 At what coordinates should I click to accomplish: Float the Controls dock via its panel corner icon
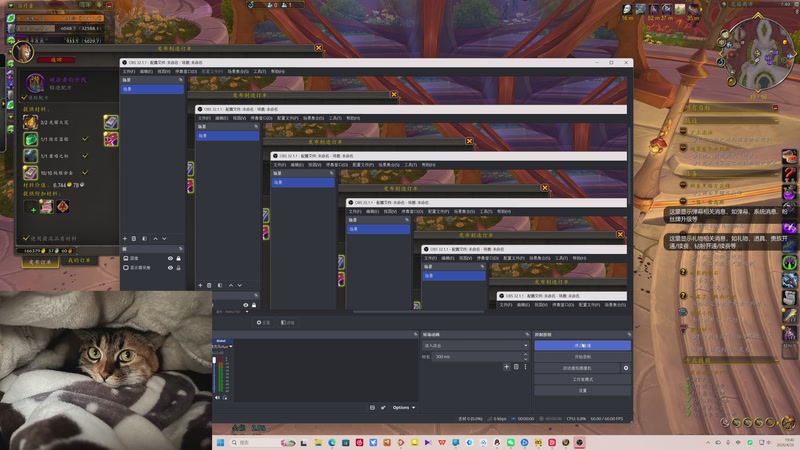coord(629,334)
